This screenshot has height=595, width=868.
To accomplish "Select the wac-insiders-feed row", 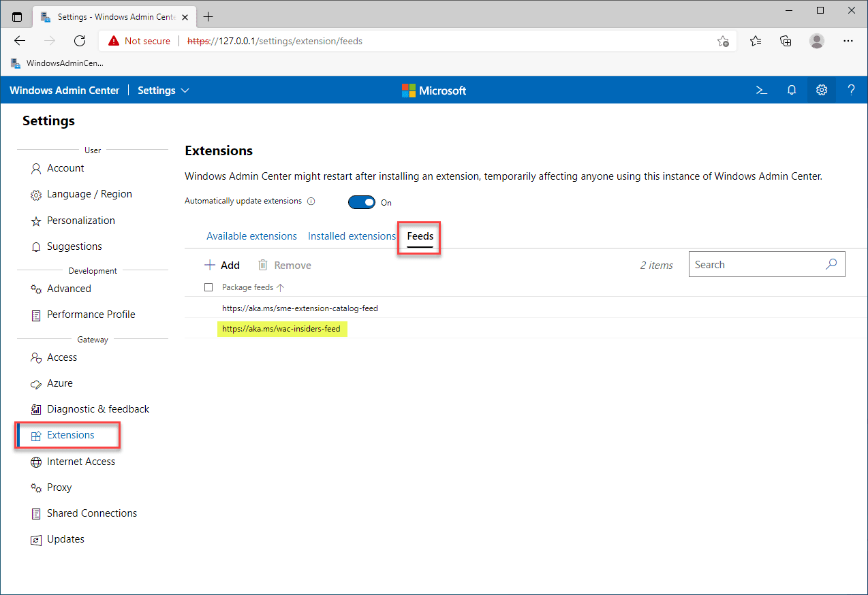I will coord(281,329).
